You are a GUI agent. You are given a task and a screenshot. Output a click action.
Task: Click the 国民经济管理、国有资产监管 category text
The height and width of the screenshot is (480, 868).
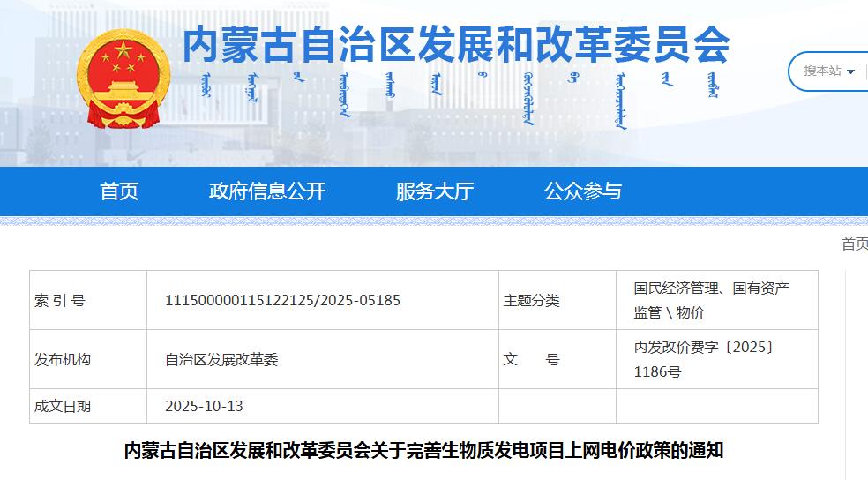pos(711,300)
